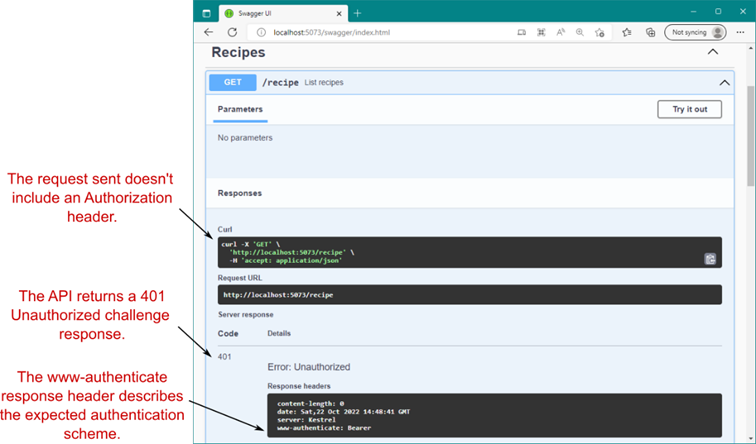Click the 401 response code
Viewport: 756px width, 444px height.
point(225,357)
